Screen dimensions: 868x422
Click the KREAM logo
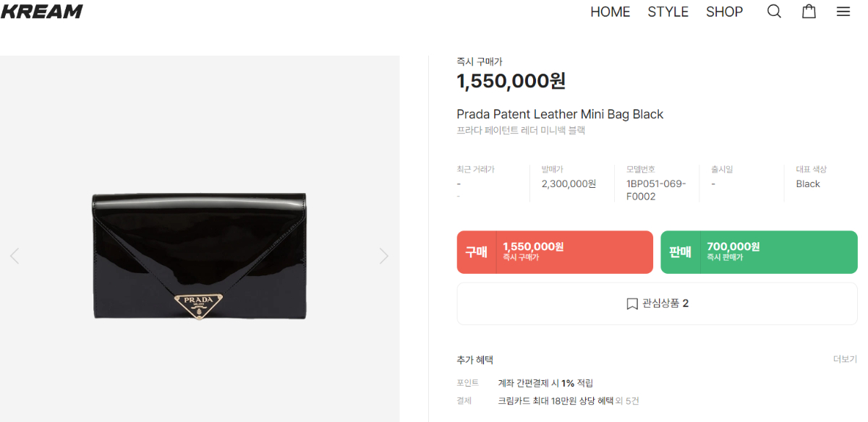pos(42,12)
